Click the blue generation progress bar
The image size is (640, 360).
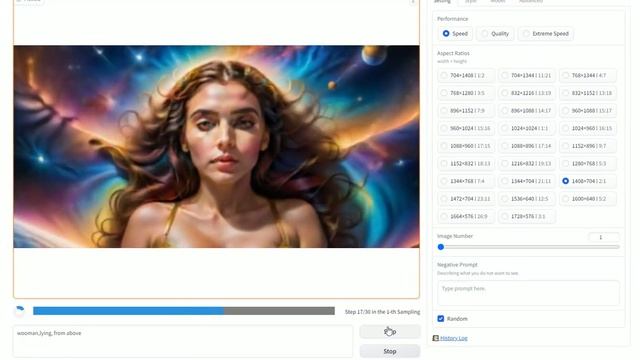[184, 311]
